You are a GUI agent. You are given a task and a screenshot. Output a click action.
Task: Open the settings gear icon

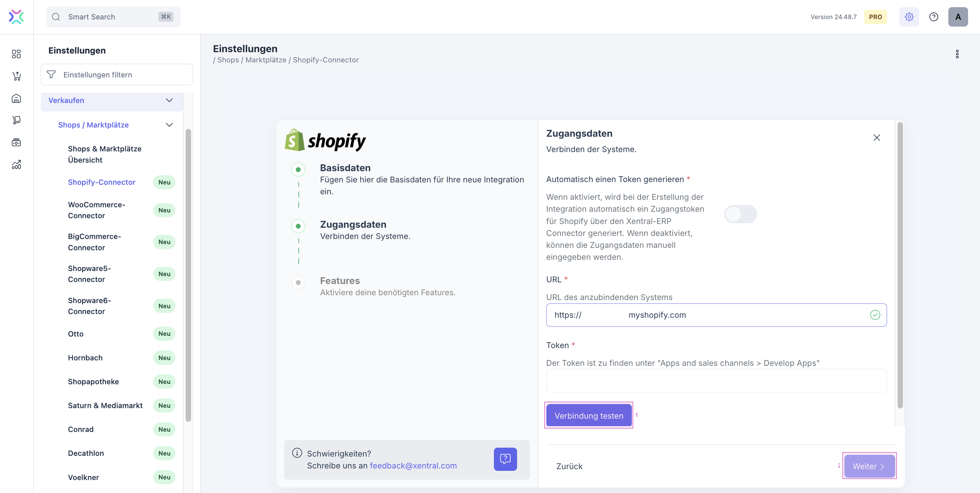tap(909, 17)
